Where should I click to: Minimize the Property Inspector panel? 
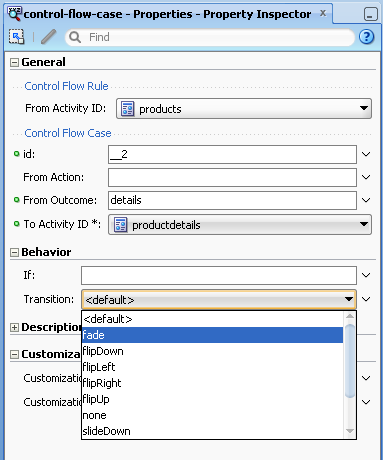(x=370, y=14)
